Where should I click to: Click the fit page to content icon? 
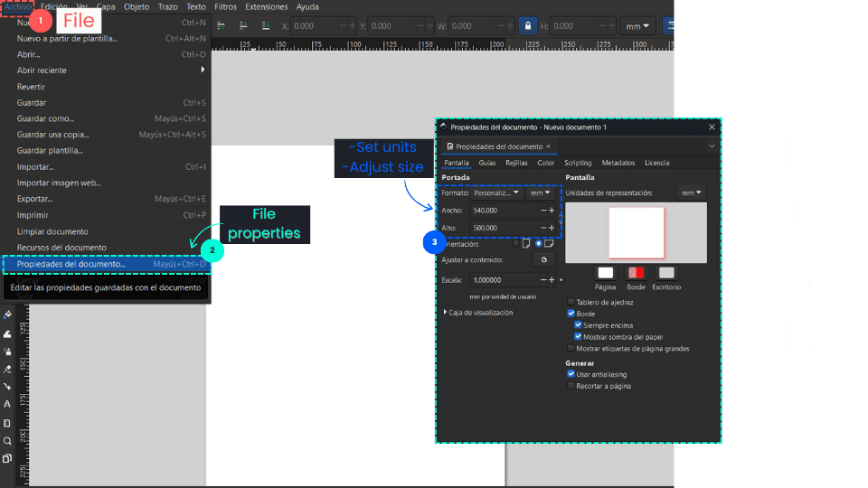coord(543,260)
